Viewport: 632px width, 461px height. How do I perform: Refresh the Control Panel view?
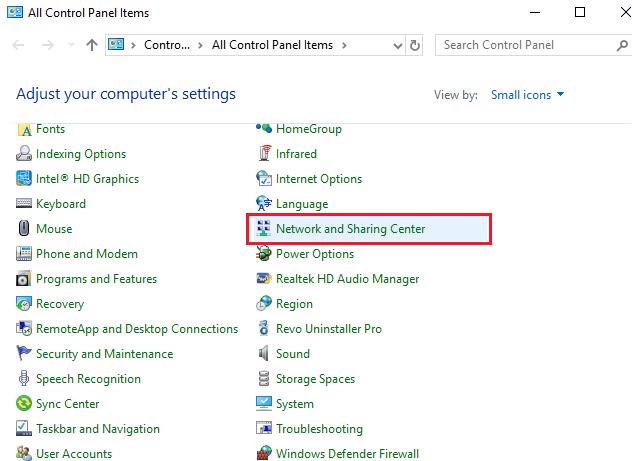416,45
